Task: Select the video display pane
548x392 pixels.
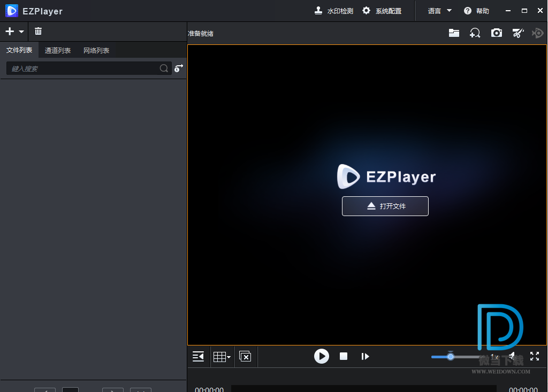Action: pos(367,195)
